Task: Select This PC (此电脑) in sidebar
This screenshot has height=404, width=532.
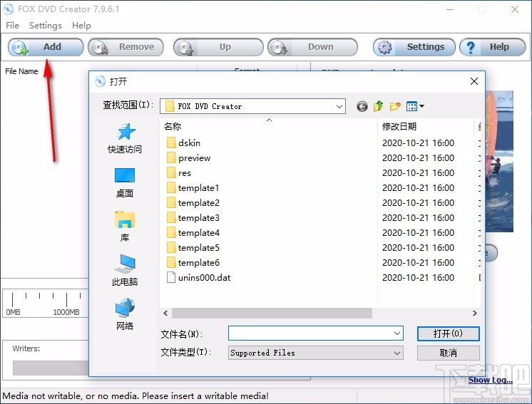Action: point(125,271)
